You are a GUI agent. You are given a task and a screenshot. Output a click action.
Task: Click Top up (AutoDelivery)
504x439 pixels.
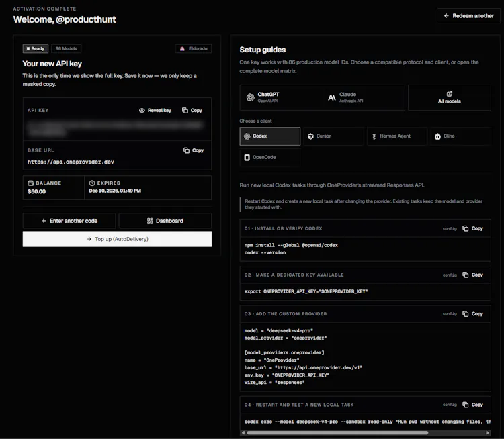[117, 239]
